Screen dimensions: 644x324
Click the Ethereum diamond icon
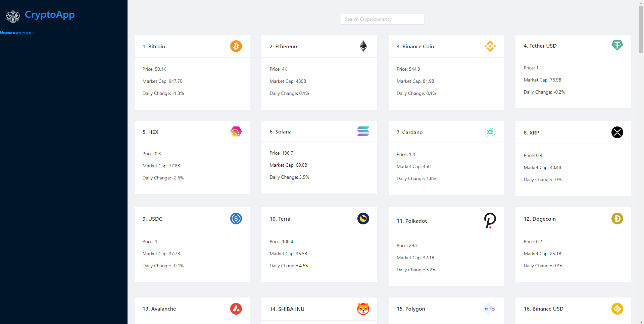[x=363, y=46]
